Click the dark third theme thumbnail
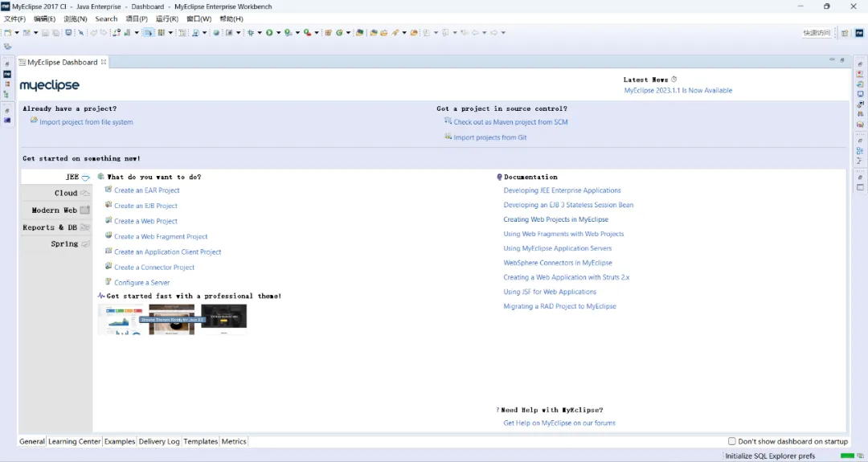This screenshot has height=462, width=868. [x=223, y=317]
